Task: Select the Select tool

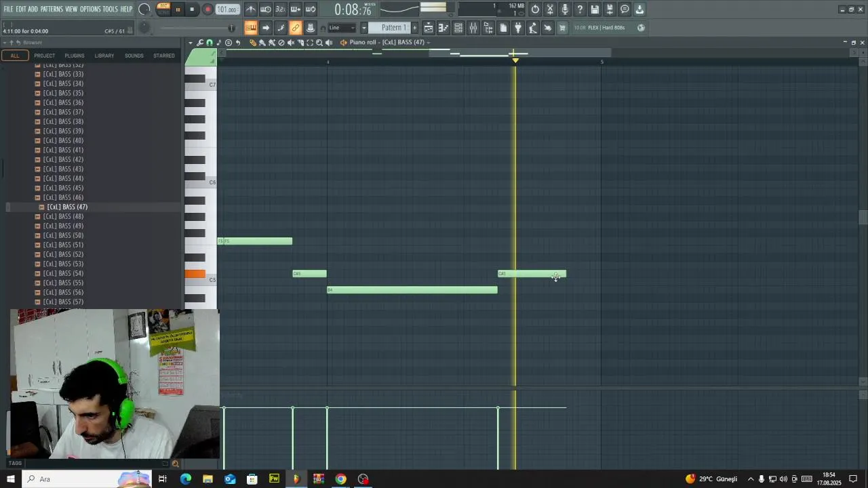Action: click(310, 43)
